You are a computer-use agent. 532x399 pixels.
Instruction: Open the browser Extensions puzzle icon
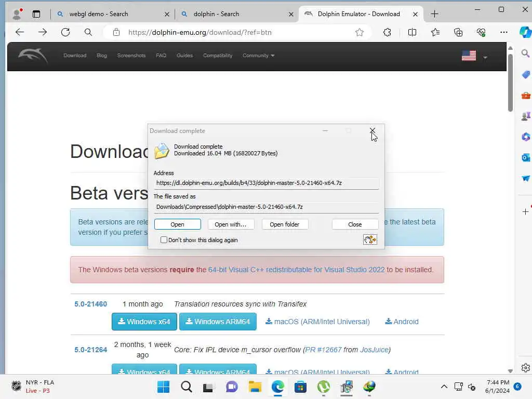[x=387, y=32]
